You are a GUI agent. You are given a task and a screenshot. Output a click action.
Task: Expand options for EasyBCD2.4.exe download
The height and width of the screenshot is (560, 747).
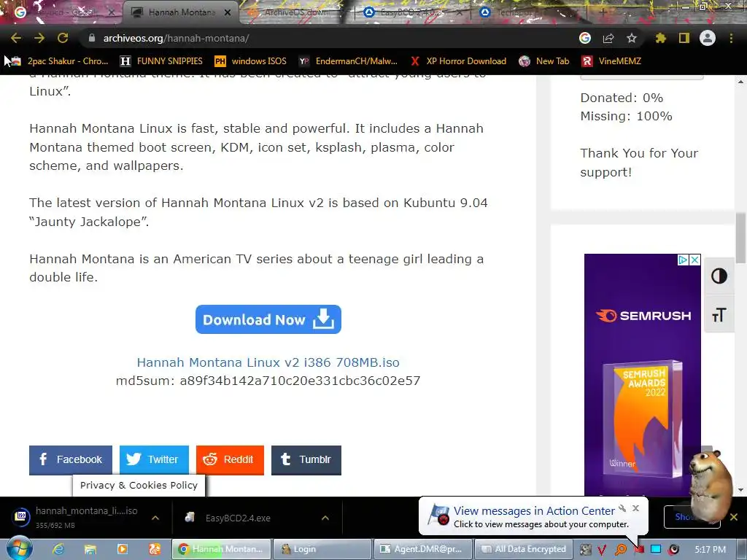(x=325, y=518)
